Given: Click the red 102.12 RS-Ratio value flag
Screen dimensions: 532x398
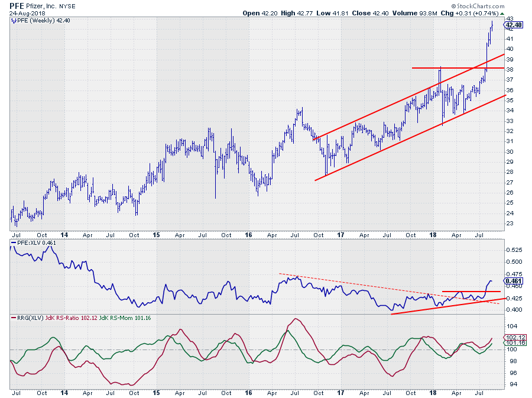Looking at the screenshot, I should tap(512, 338).
